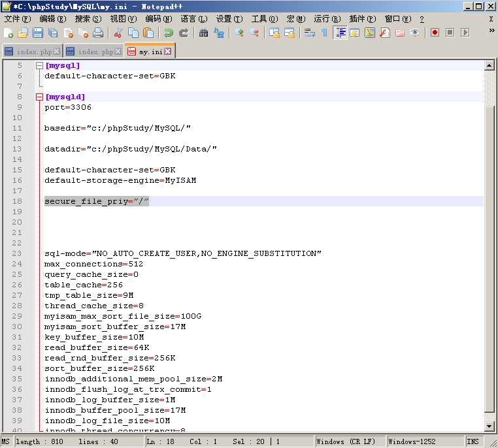This screenshot has width=498, height=448.
Task: Click the vertical scrollbar up arrow
Action: (490, 65)
